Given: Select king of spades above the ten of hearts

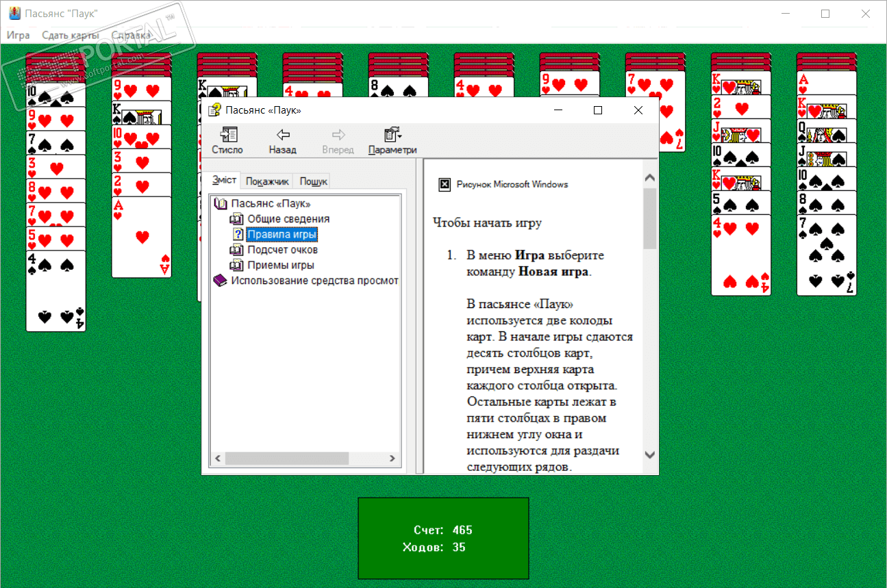Looking at the screenshot, I should [x=142, y=113].
